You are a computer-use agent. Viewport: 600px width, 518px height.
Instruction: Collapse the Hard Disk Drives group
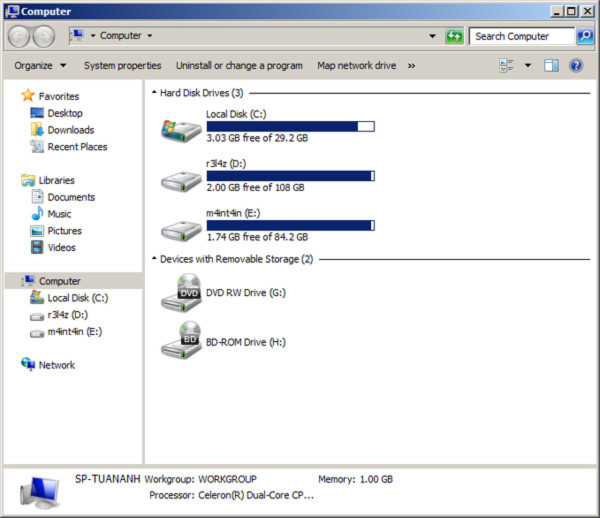coord(154,92)
